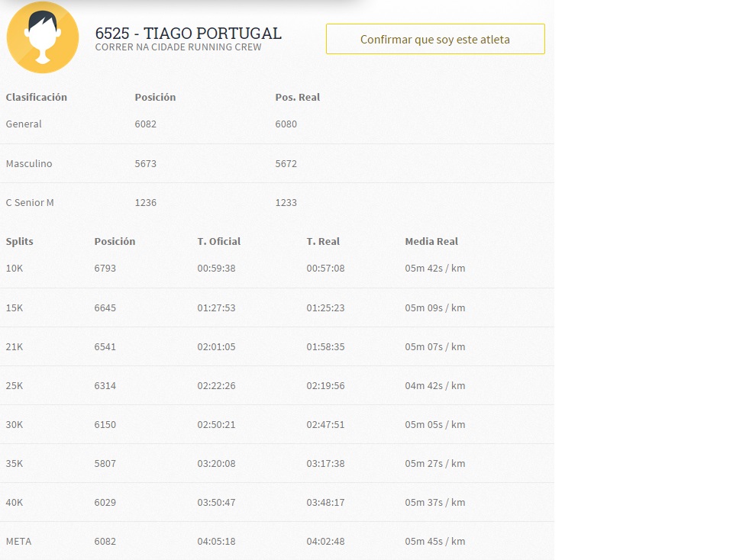Image resolution: width=733 pixels, height=560 pixels.
Task: Select the '10K' split row label
Action: point(15,268)
